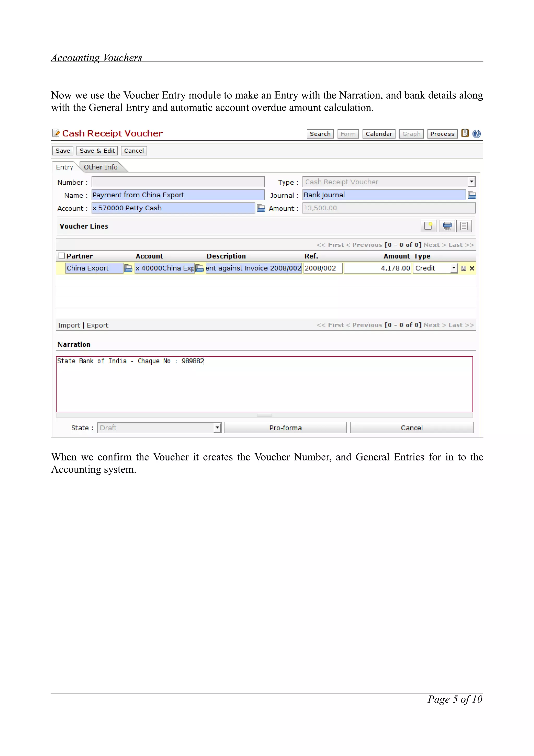Open partner lookup icon beside China Export
This screenshot has height=756, width=534.
point(128,268)
